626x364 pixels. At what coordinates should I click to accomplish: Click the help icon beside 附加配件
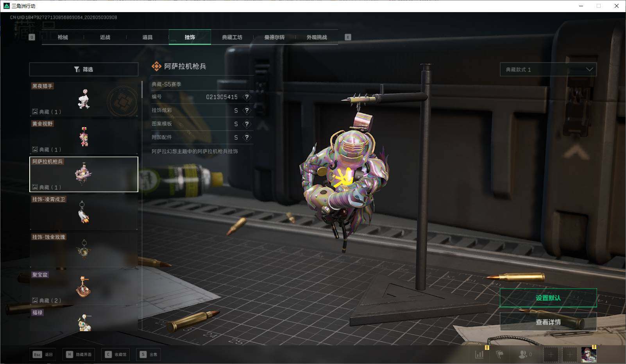point(247,137)
